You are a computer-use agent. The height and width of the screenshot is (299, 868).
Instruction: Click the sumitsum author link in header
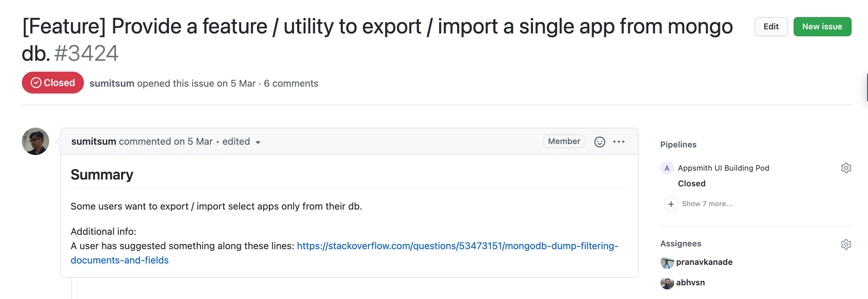(x=112, y=84)
